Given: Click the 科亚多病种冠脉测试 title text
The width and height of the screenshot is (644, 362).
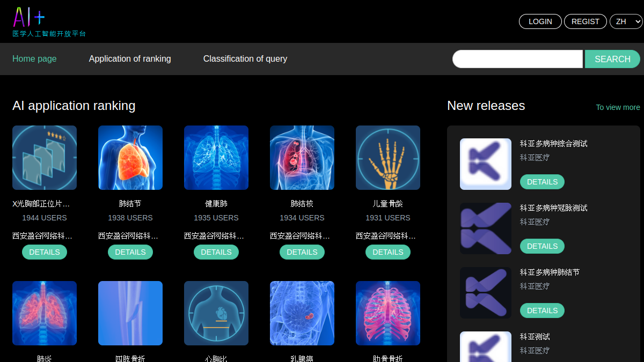Looking at the screenshot, I should pyautogui.click(x=554, y=208).
